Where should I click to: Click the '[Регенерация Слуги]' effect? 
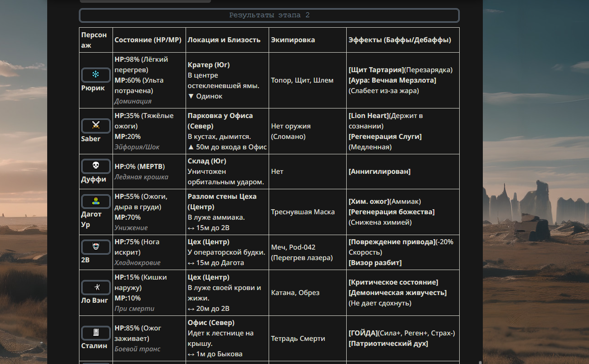pyautogui.click(x=385, y=137)
